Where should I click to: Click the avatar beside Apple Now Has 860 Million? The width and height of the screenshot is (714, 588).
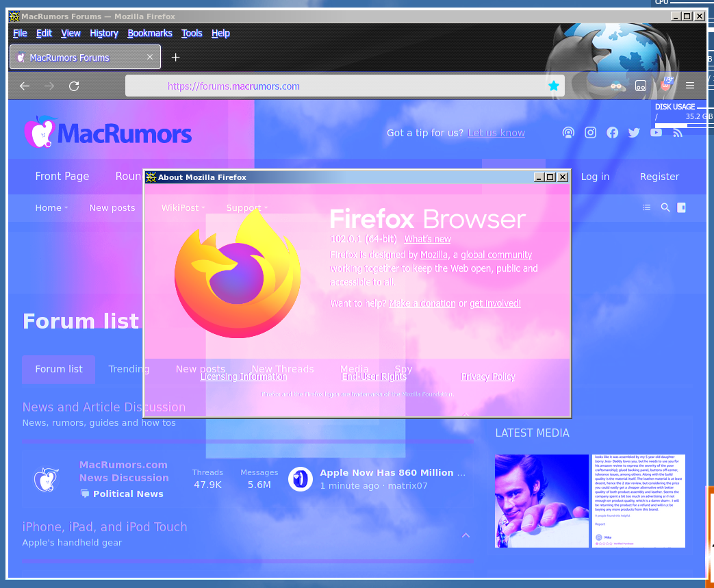pyautogui.click(x=300, y=479)
